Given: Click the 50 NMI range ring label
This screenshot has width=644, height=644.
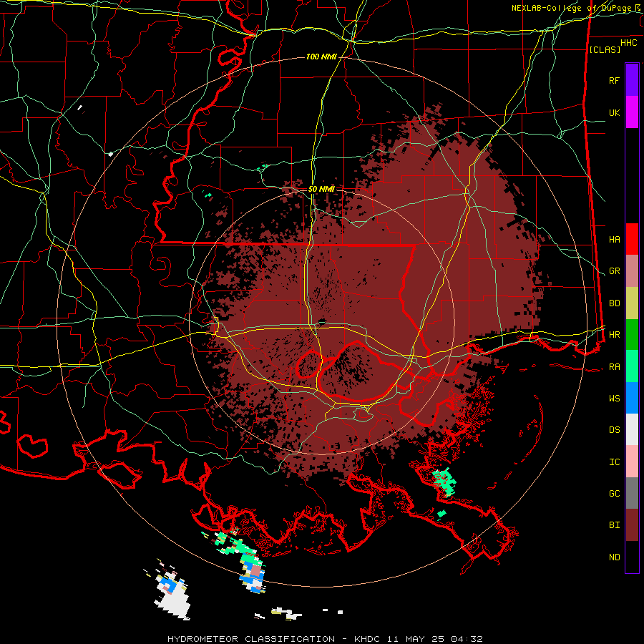Looking at the screenshot, I should pos(321,189).
